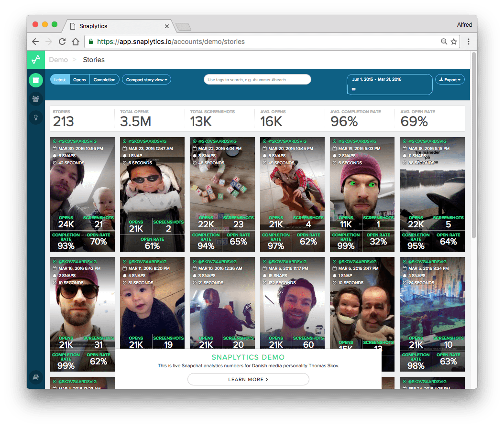
Task: Open the Compact story view dropdown
Action: coord(146,79)
